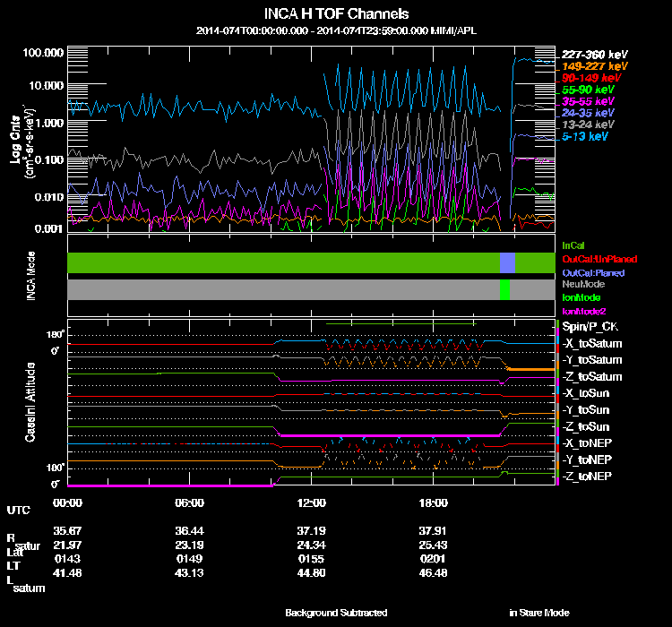
Task: Select the -X_toSaturn legend label
Action: pyautogui.click(x=591, y=343)
